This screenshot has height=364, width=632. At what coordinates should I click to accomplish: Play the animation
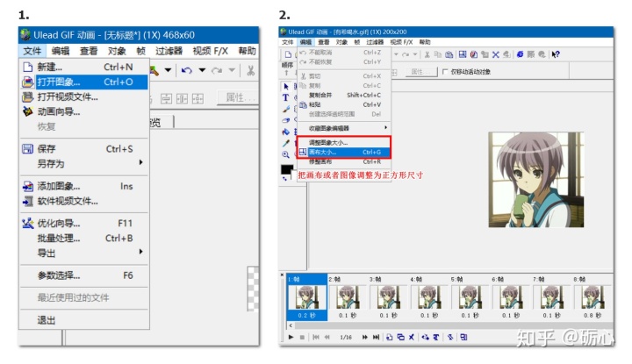click(291, 337)
